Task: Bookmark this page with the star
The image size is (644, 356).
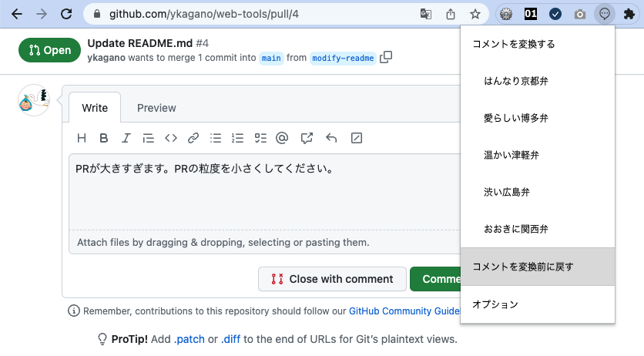Action: [x=475, y=14]
